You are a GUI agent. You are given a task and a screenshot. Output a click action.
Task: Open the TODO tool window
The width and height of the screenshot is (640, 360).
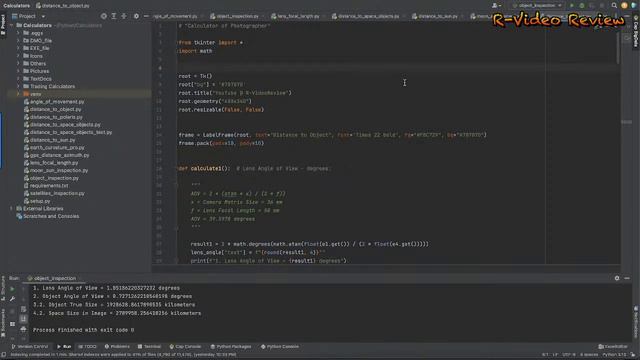(x=87, y=347)
